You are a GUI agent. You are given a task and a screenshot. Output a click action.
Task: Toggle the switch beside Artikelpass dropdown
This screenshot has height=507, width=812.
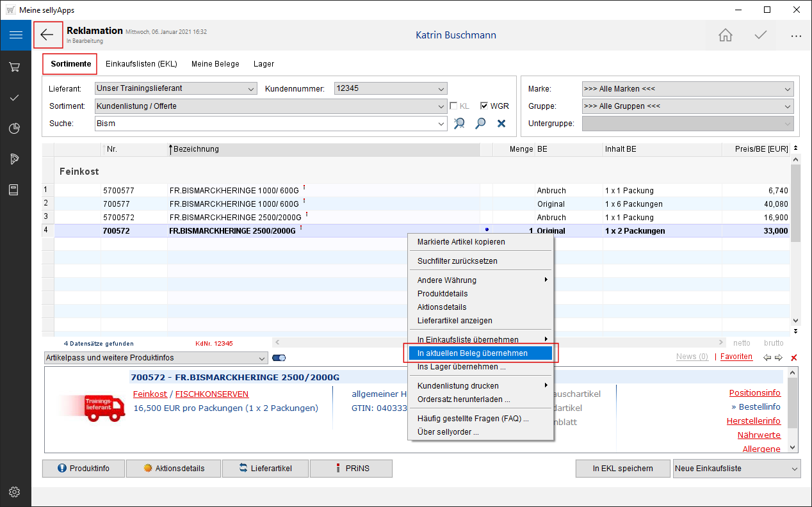coord(279,358)
